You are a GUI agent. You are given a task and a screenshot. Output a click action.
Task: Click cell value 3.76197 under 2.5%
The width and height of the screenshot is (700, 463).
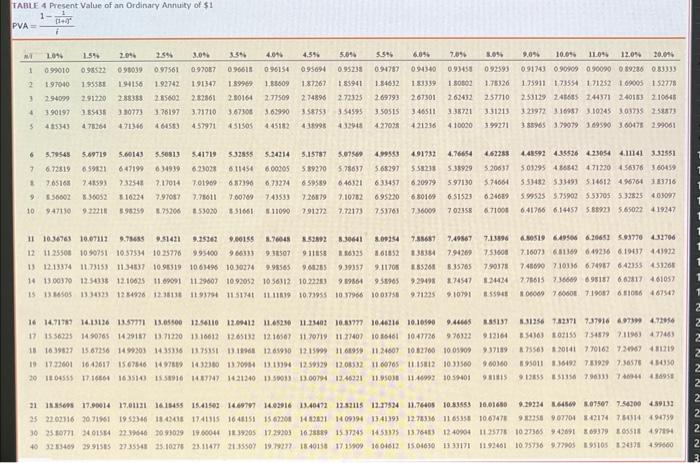click(x=167, y=112)
